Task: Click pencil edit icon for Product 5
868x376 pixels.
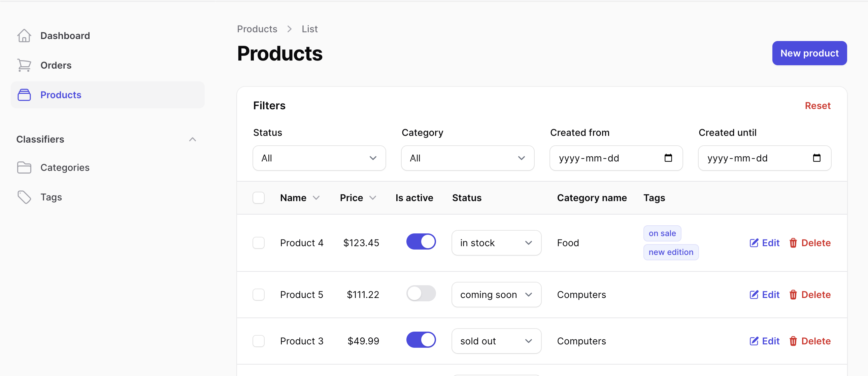Action: (754, 295)
